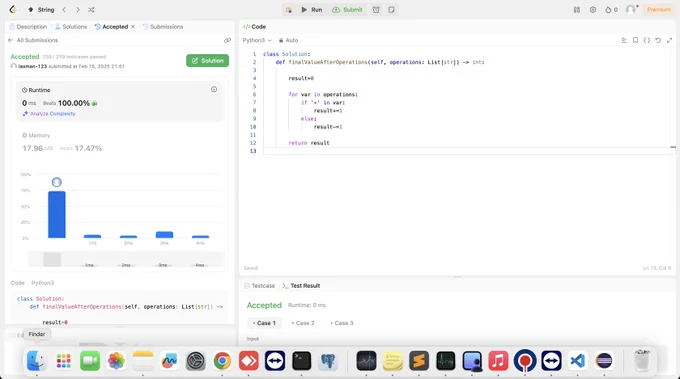The width and height of the screenshot is (680, 379).
Task: Open the String problem list
Action: pyautogui.click(x=42, y=10)
